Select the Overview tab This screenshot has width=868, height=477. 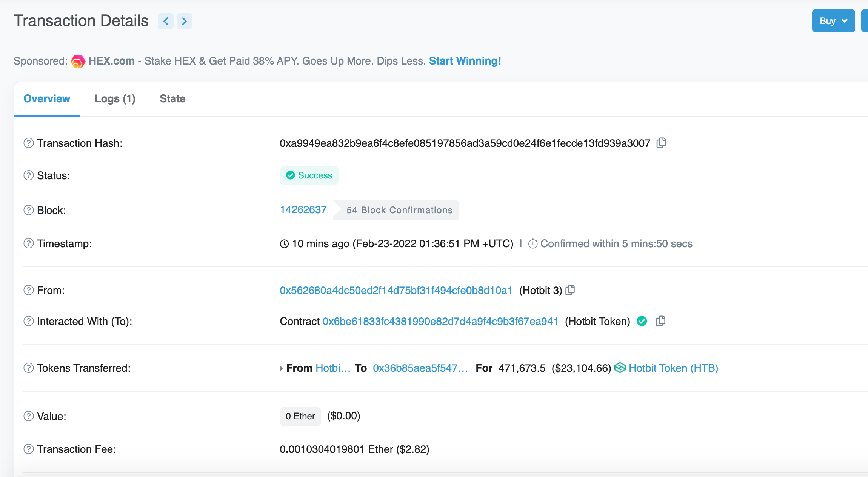[x=47, y=99]
